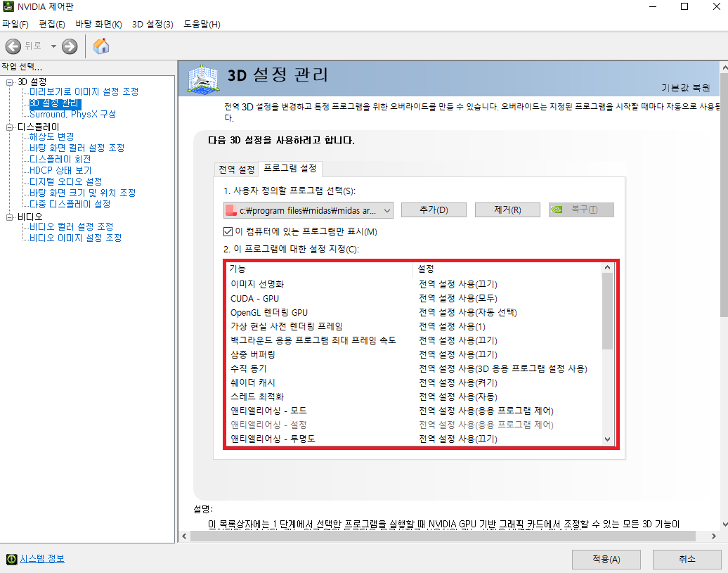Select 비디오 이미지 설정 조정 in tree

tap(76, 238)
